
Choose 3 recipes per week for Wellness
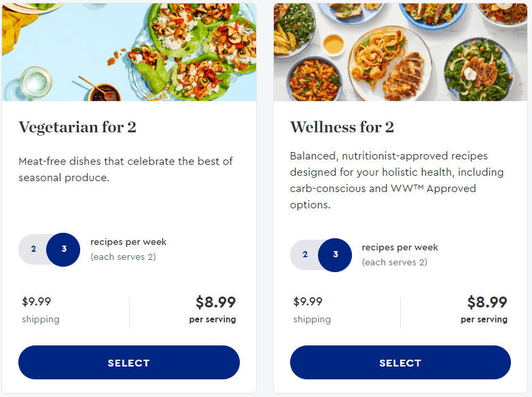pyautogui.click(x=335, y=255)
